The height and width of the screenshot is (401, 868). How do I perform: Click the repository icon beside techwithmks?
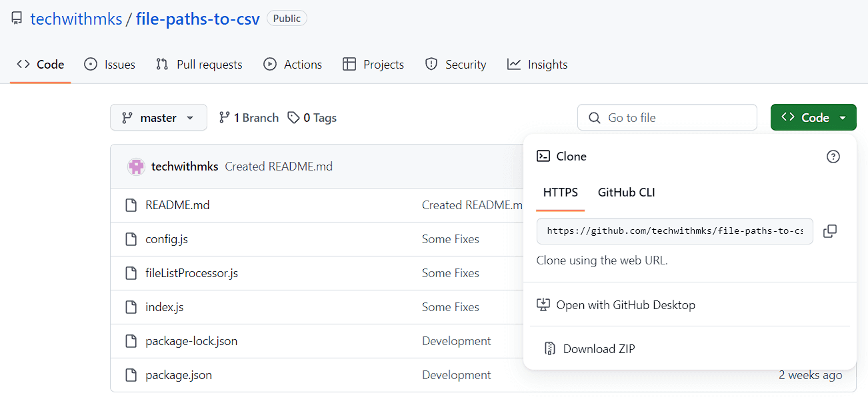[17, 19]
